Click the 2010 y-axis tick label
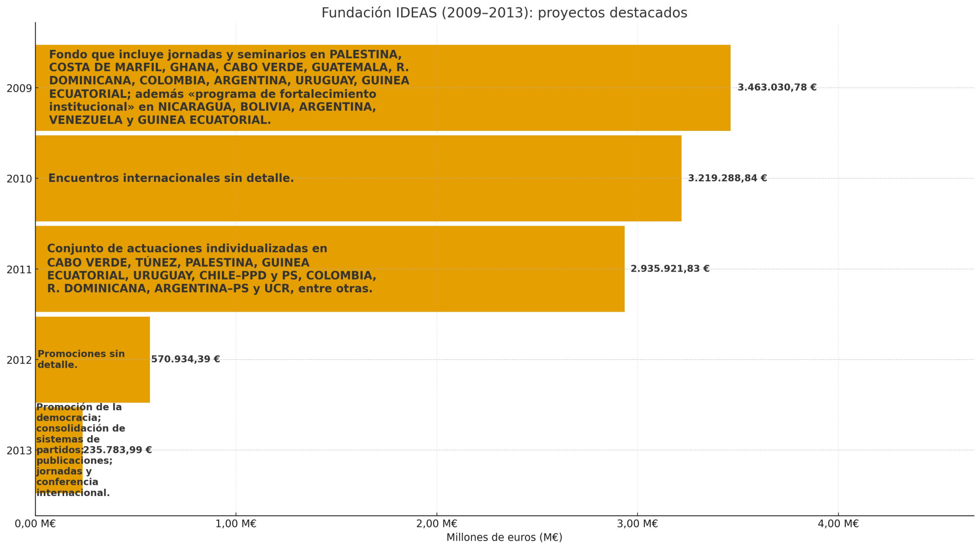The width and height of the screenshot is (980, 549). point(19,178)
